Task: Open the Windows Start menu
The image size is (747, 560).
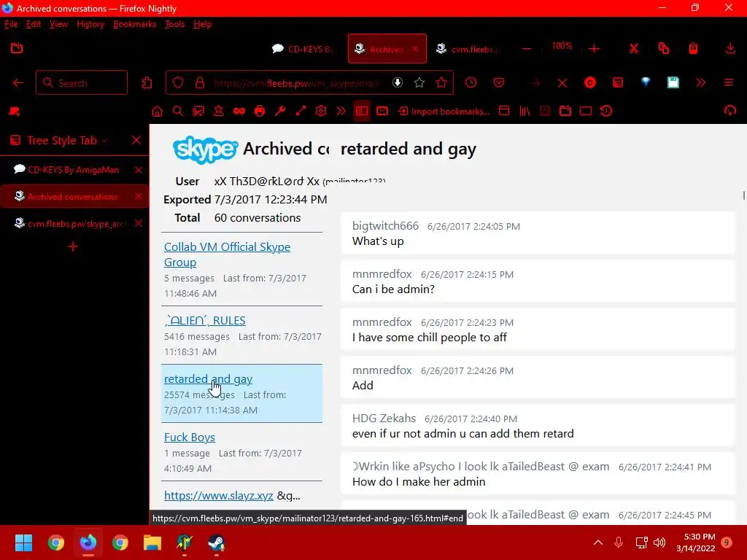Action: click(23, 542)
